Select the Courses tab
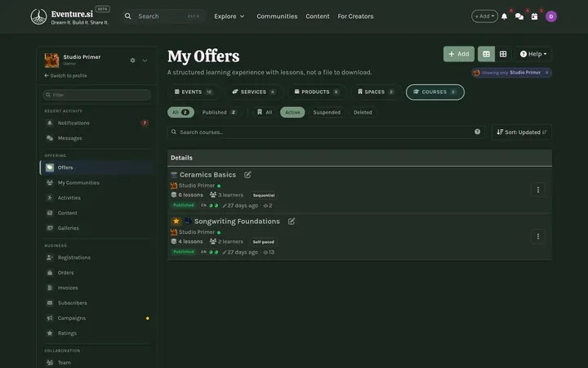The height and width of the screenshot is (368, 588). coord(435,92)
